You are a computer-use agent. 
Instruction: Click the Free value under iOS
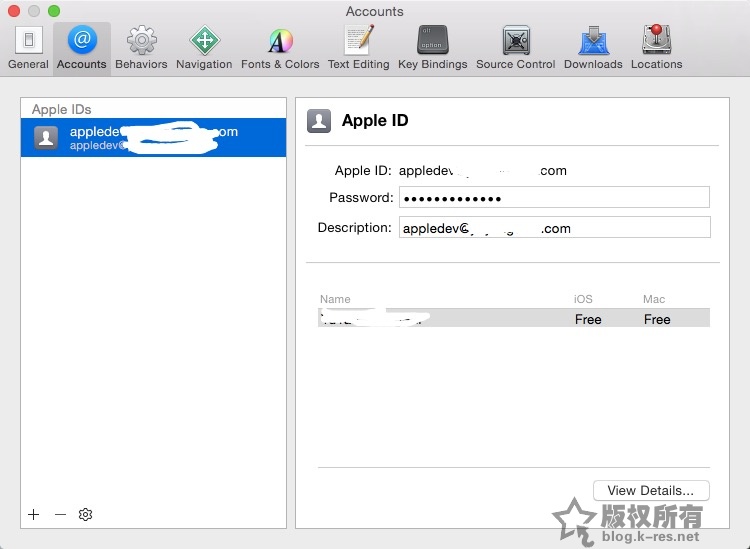pyautogui.click(x=588, y=319)
